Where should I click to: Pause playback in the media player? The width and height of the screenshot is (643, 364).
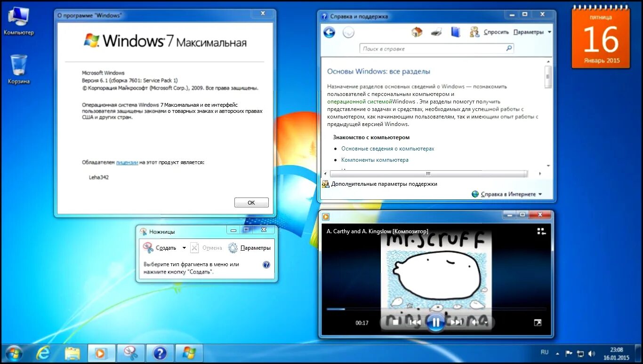click(436, 322)
